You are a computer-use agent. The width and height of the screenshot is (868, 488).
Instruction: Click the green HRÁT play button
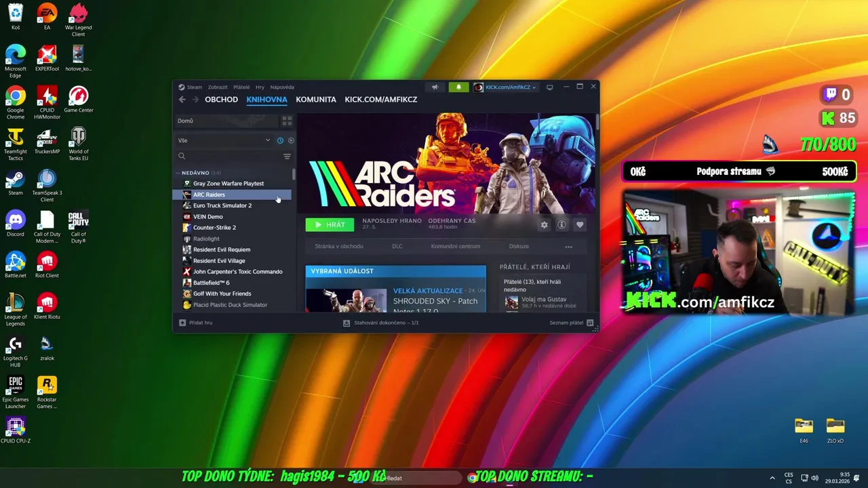tap(330, 224)
